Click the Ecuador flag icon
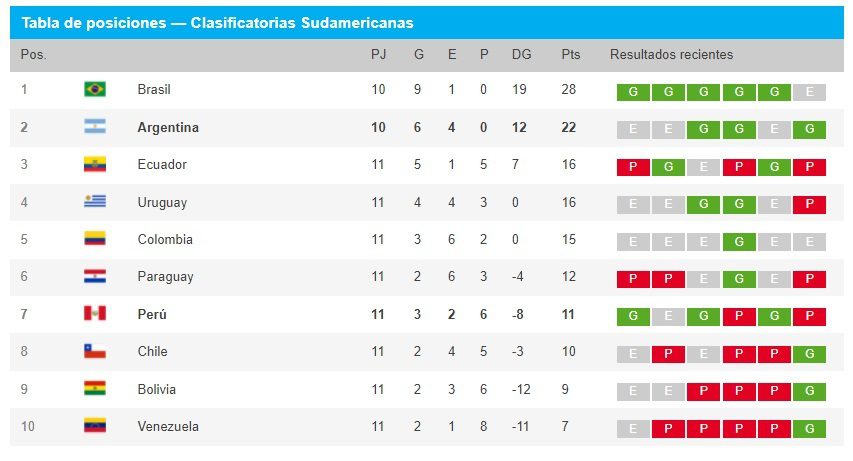 [95, 165]
